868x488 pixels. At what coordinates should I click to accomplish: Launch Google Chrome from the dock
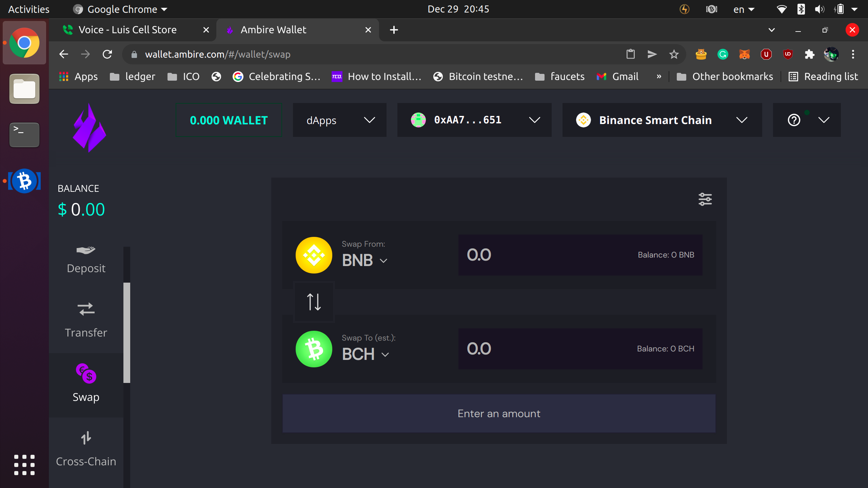pos(24,43)
